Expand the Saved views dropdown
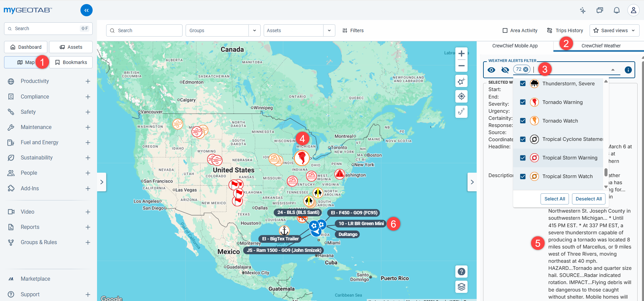This screenshot has width=644, height=301. coord(614,30)
